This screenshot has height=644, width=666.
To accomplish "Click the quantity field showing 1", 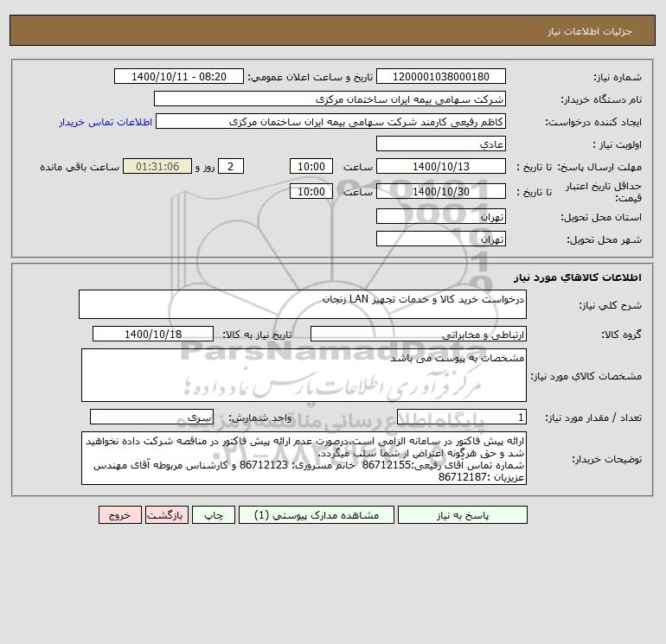I will (x=462, y=418).
